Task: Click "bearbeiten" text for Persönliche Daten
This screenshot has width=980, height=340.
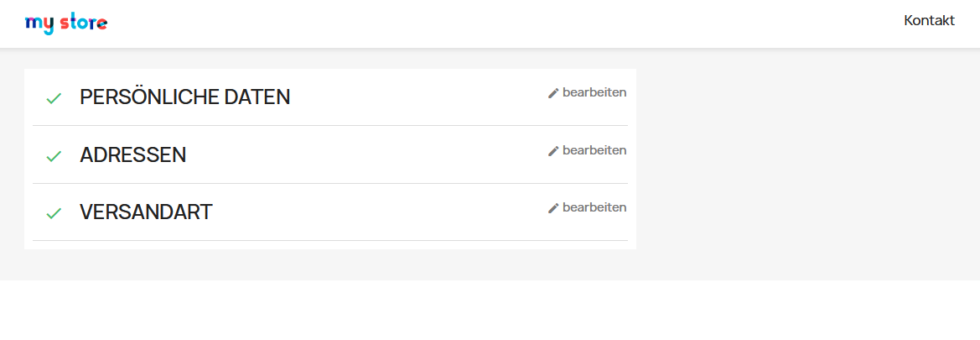Action: click(x=594, y=92)
